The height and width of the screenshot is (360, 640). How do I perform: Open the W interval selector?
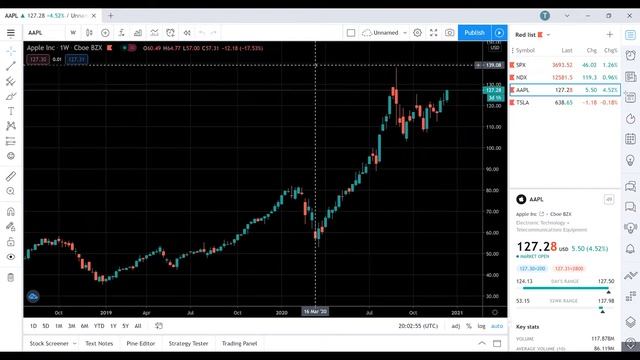(73, 33)
